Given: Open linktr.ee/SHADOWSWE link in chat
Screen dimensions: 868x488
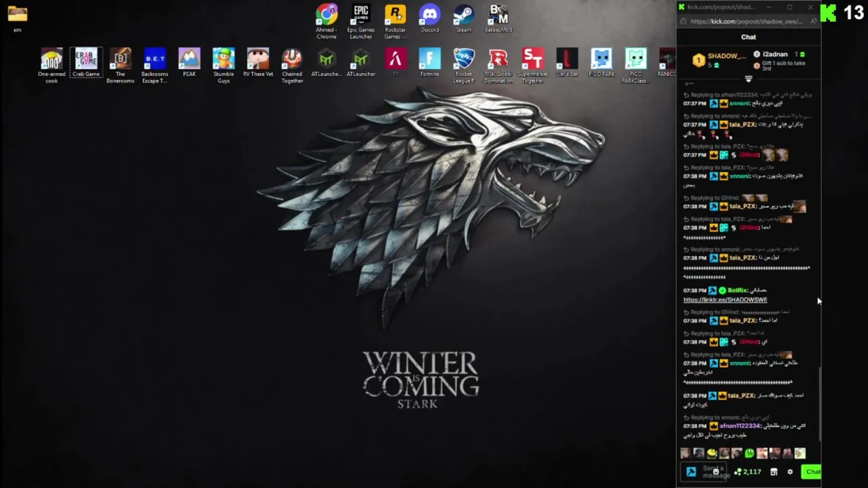Looking at the screenshot, I should tap(725, 300).
